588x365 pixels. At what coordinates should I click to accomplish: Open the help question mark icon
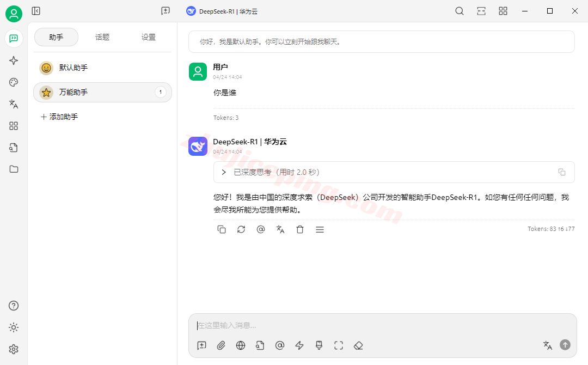click(x=14, y=306)
